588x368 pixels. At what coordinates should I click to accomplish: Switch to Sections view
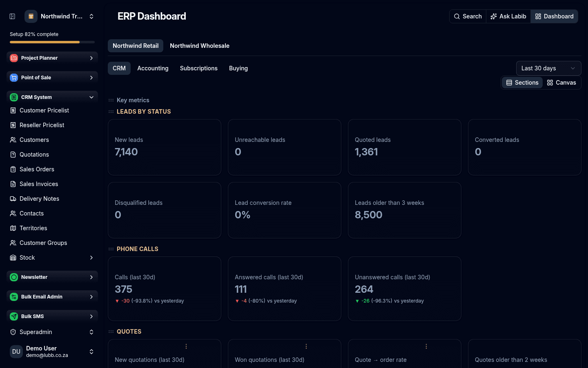click(x=522, y=83)
